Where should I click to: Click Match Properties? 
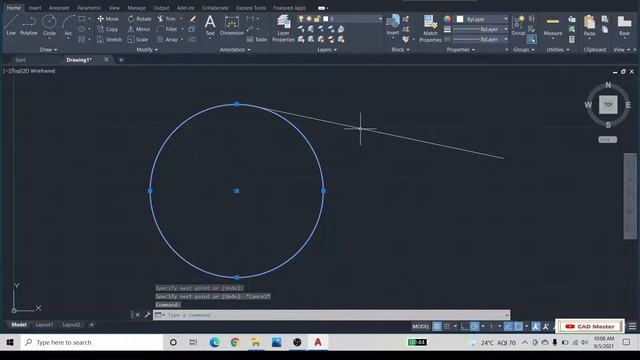click(430, 29)
